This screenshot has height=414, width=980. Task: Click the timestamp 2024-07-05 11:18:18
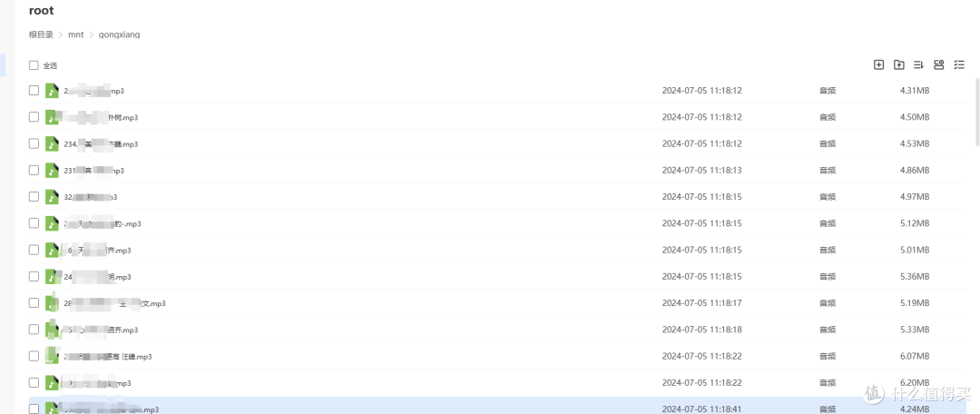point(701,330)
